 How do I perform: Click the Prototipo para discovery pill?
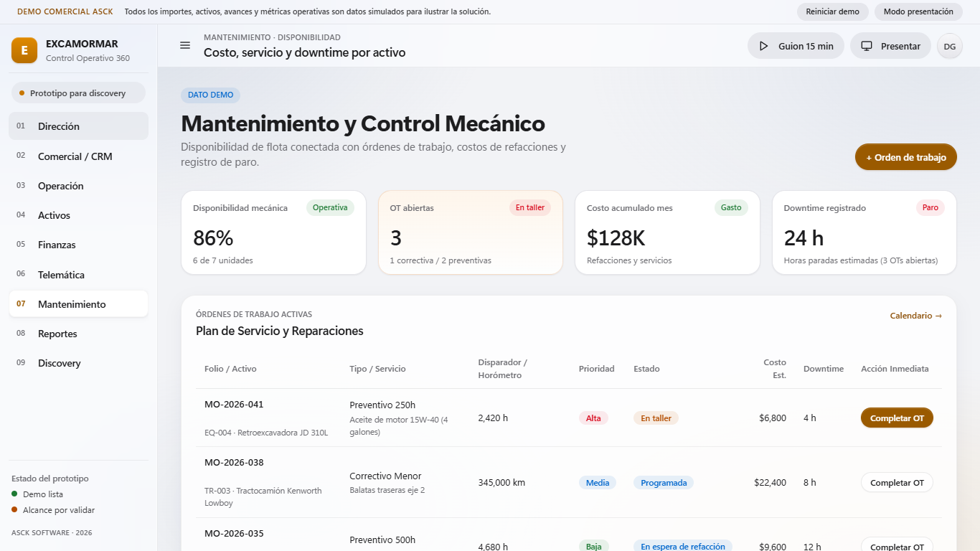pyautogui.click(x=78, y=93)
